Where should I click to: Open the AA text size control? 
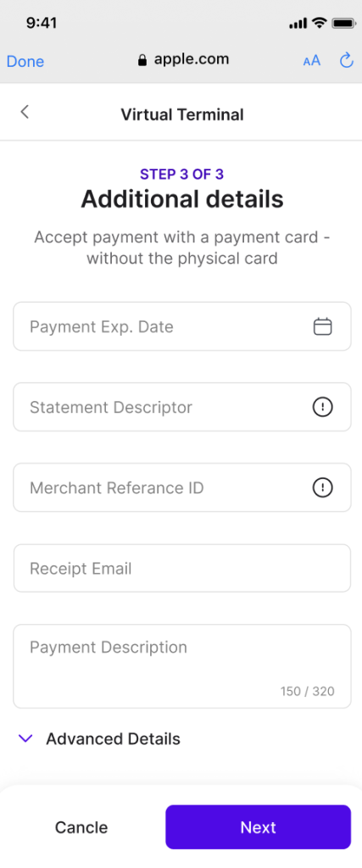click(312, 60)
